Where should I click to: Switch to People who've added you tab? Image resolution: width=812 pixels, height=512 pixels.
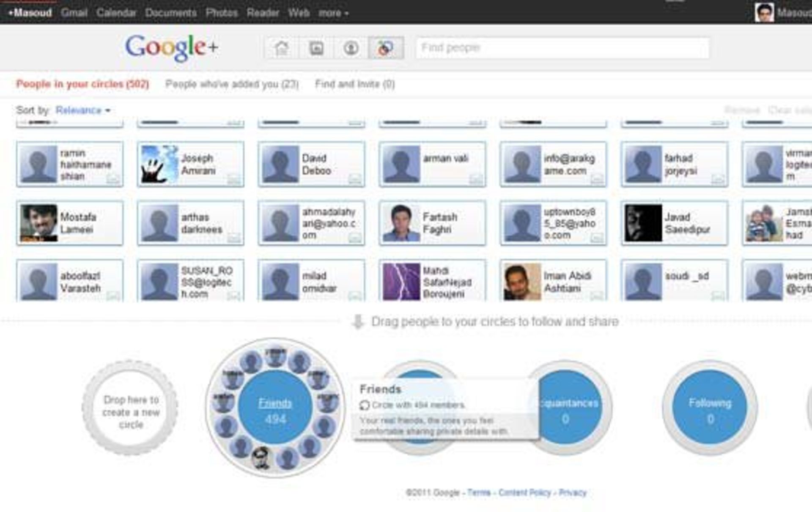(232, 84)
